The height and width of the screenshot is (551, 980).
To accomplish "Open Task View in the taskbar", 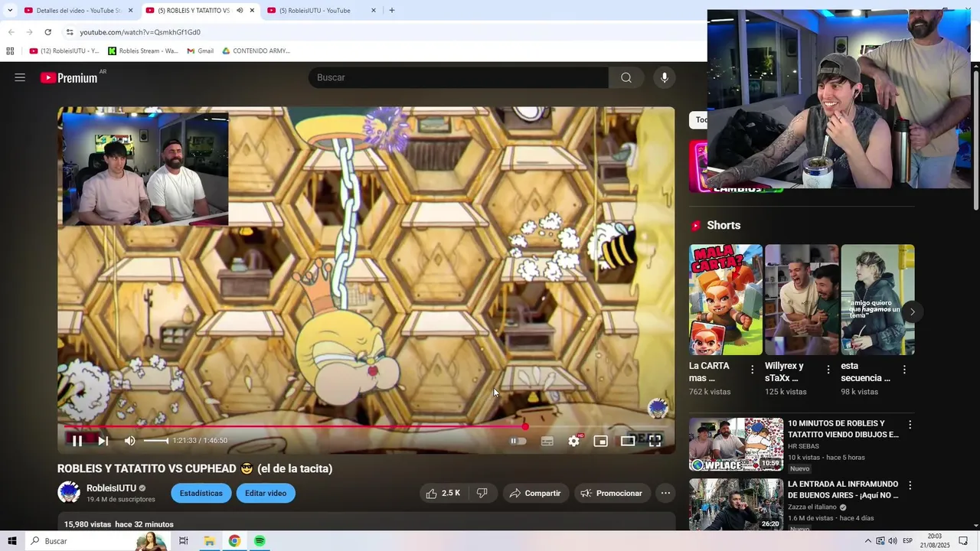I will click(184, 541).
